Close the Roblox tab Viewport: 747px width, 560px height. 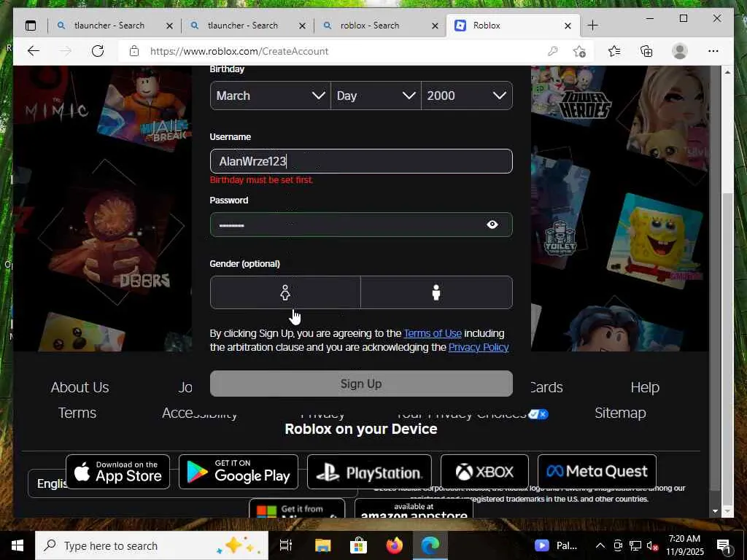[568, 26]
